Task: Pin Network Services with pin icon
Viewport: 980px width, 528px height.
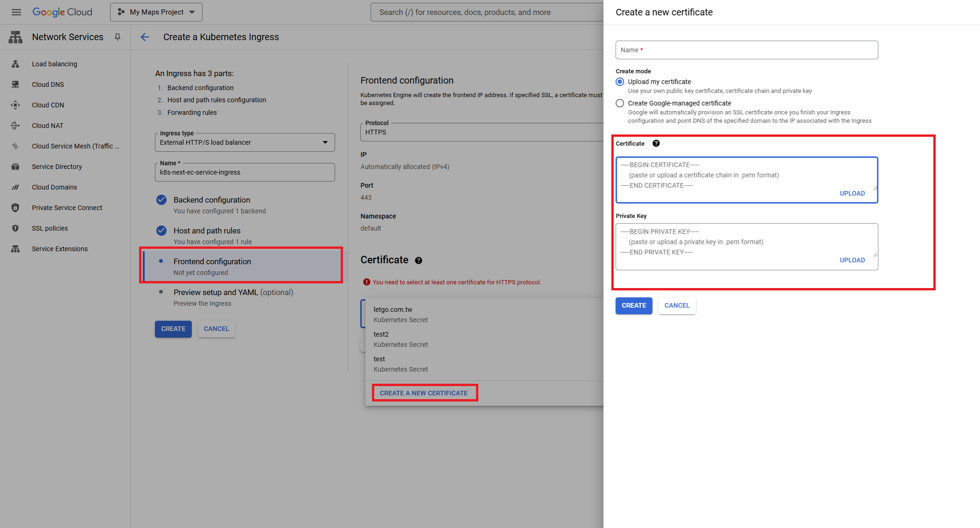Action: tap(118, 37)
